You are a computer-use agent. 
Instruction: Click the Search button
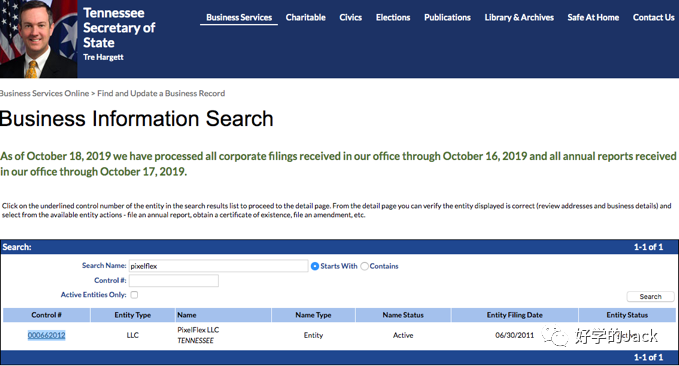650,296
